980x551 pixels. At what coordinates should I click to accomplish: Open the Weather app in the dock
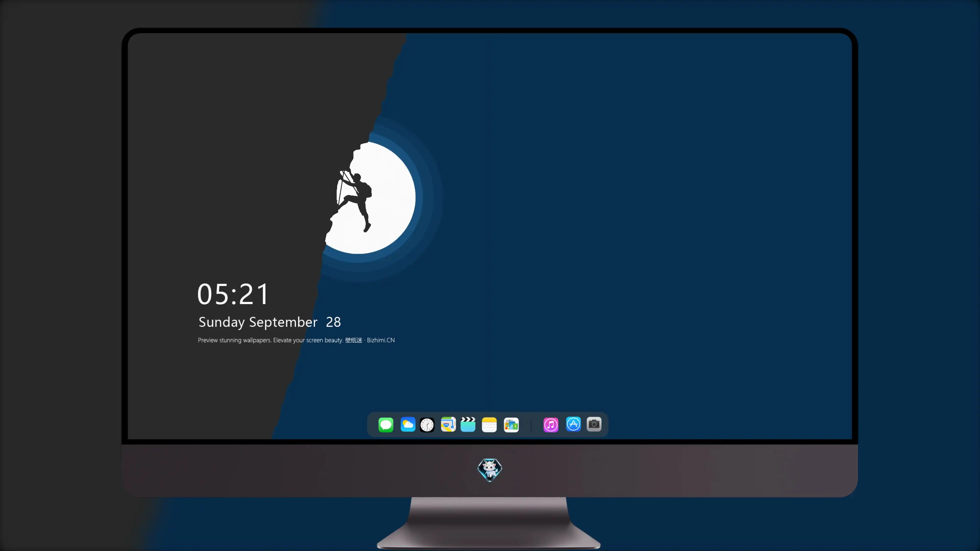(408, 424)
